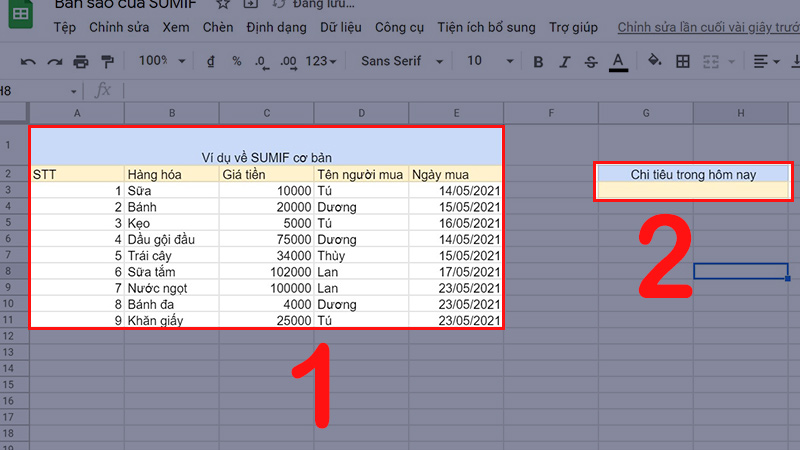The width and height of the screenshot is (800, 450).
Task: Open the borders options
Action: coord(683,62)
